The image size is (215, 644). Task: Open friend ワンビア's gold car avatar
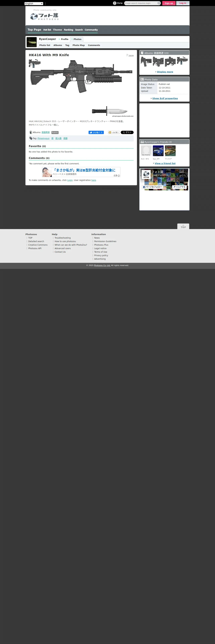[x=170, y=151]
